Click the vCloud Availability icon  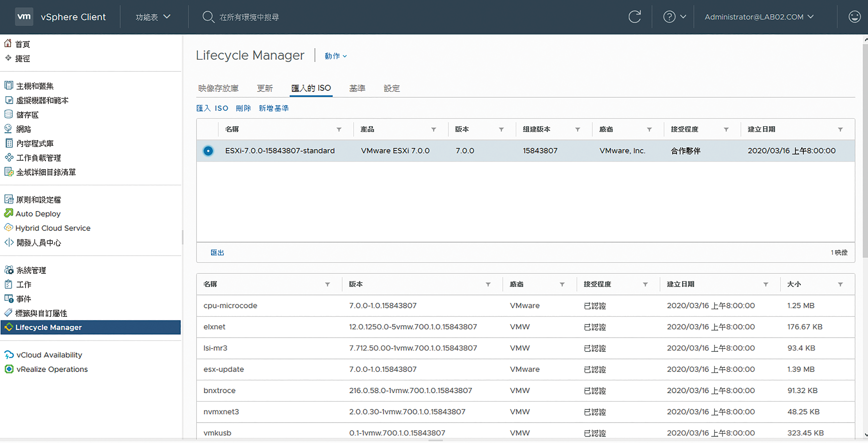9,355
